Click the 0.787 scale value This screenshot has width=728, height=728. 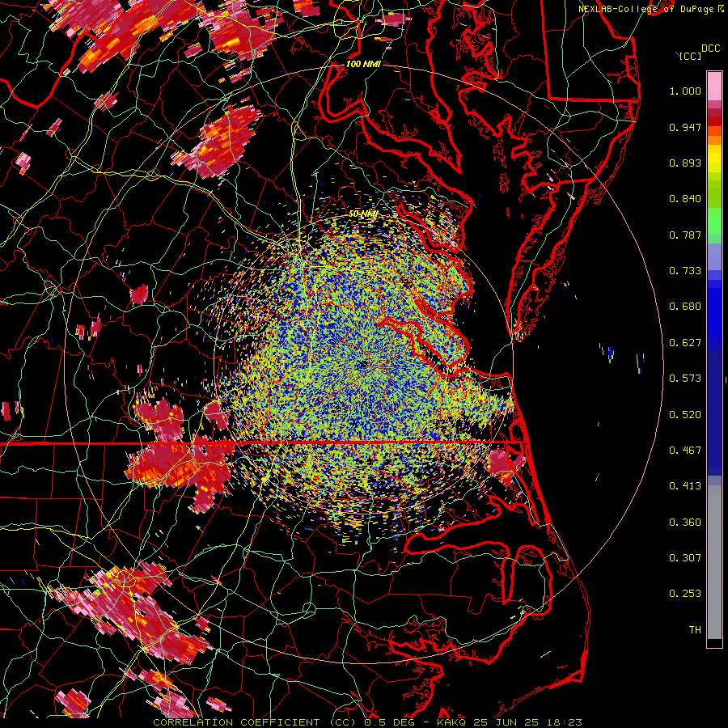685,235
